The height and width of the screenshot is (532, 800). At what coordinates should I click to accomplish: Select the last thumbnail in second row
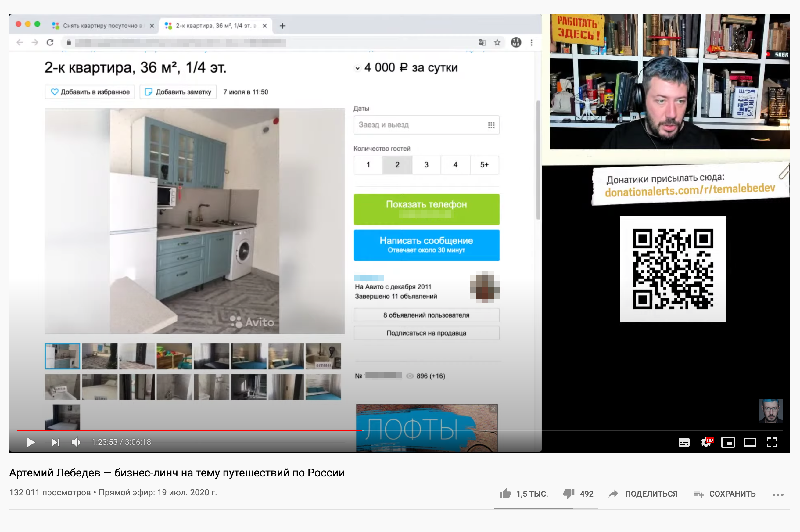[x=323, y=387]
